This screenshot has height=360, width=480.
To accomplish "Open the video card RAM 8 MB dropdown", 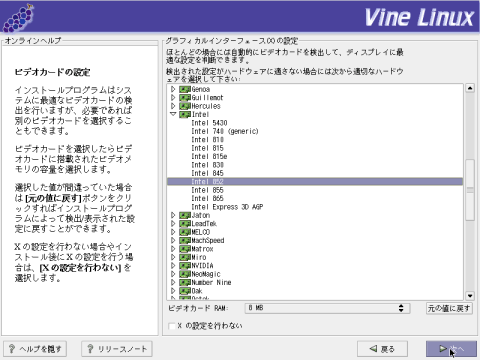I will (327, 308).
